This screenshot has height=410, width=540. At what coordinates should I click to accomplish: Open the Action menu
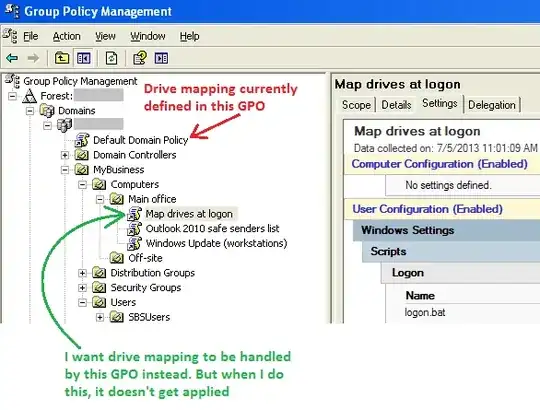click(66, 36)
